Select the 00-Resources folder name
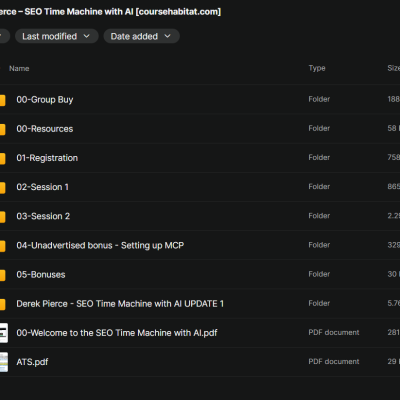The height and width of the screenshot is (400, 400). tap(45, 129)
